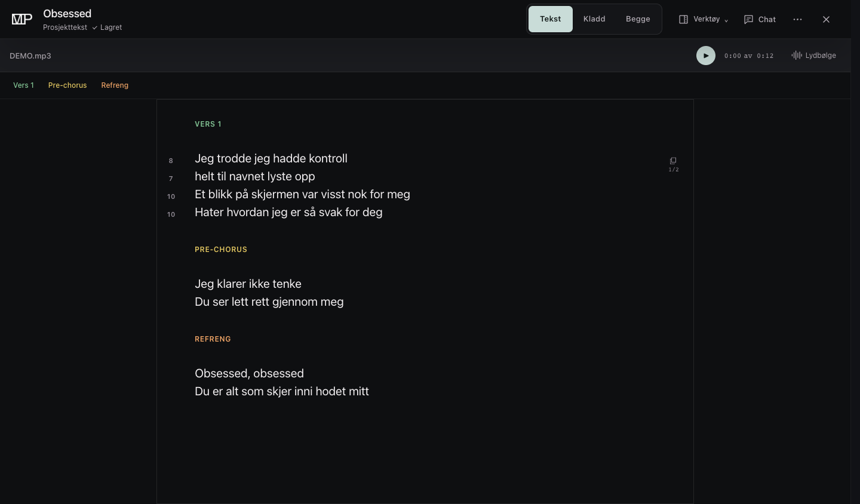Click syllable count 8 beside first line

(171, 161)
